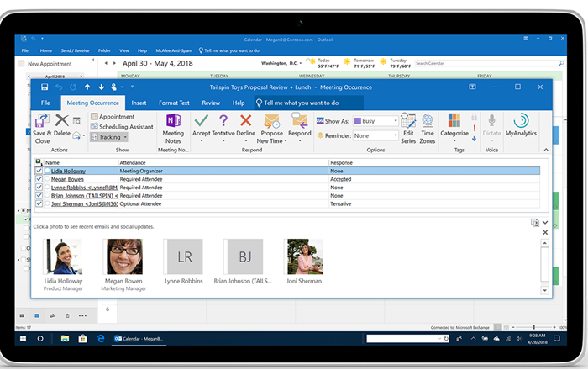
Task: Click Dictate microphone icon
Action: click(x=491, y=120)
